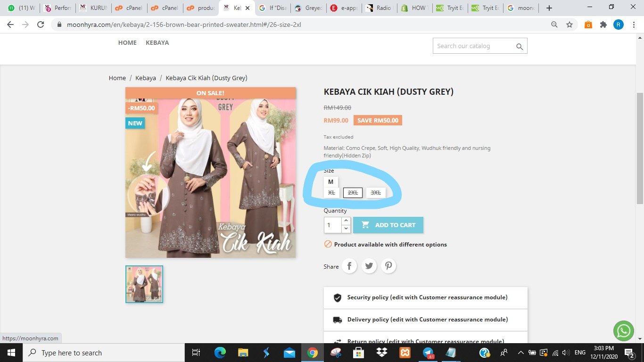
Task: Click the RM99.00 price text
Action: [336, 120]
